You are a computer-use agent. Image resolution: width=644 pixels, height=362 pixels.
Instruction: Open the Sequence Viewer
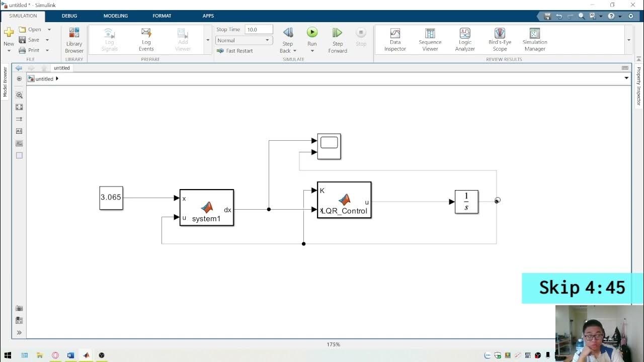click(430, 40)
